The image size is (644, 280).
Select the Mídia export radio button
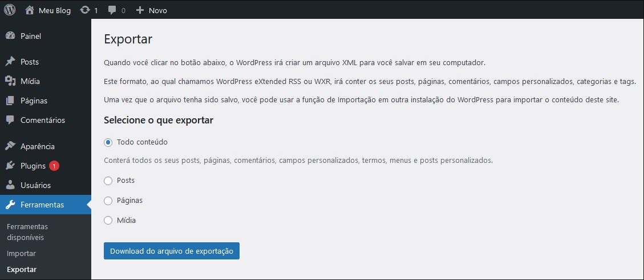point(108,221)
